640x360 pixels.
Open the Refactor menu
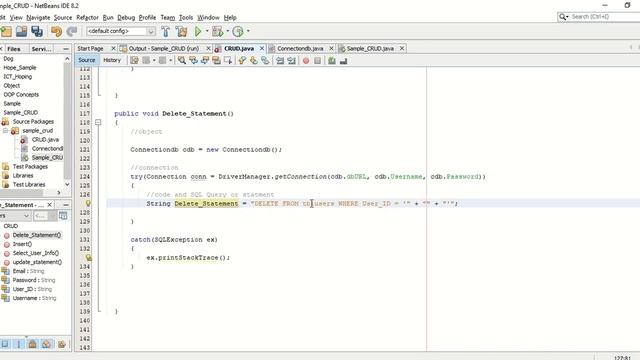87,18
